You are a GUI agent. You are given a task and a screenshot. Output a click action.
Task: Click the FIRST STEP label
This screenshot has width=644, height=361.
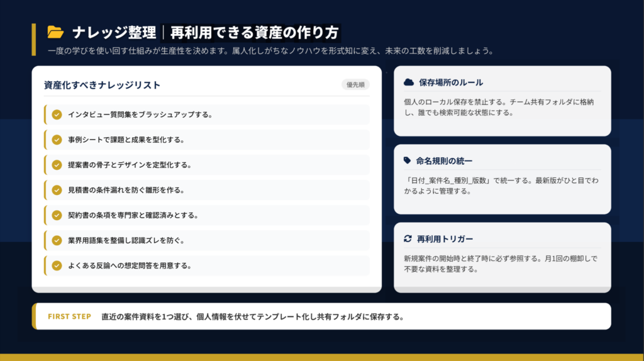(x=69, y=316)
